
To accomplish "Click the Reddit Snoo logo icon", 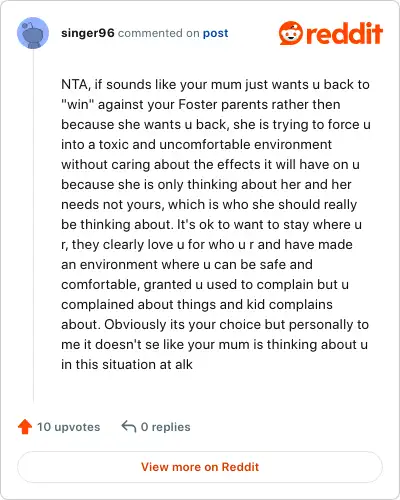I will tap(291, 33).
